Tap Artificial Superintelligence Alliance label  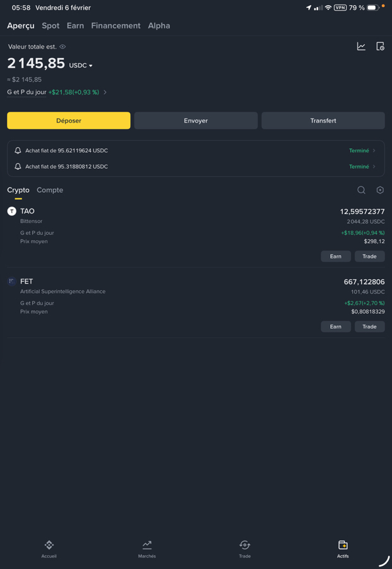click(62, 291)
